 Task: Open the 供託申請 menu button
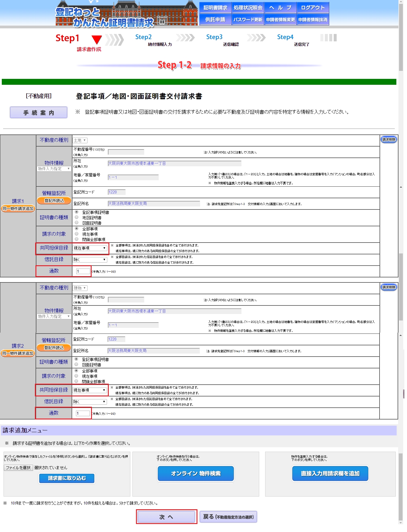click(x=215, y=19)
